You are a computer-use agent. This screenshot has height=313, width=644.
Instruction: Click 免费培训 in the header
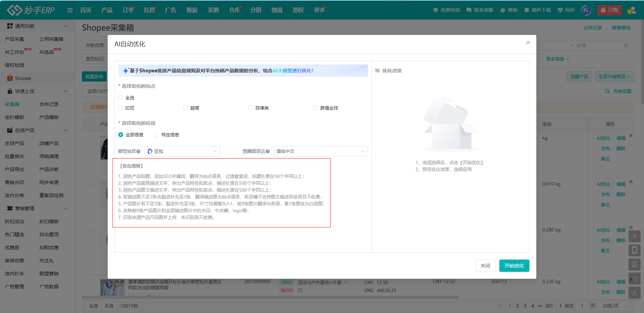click(446, 10)
